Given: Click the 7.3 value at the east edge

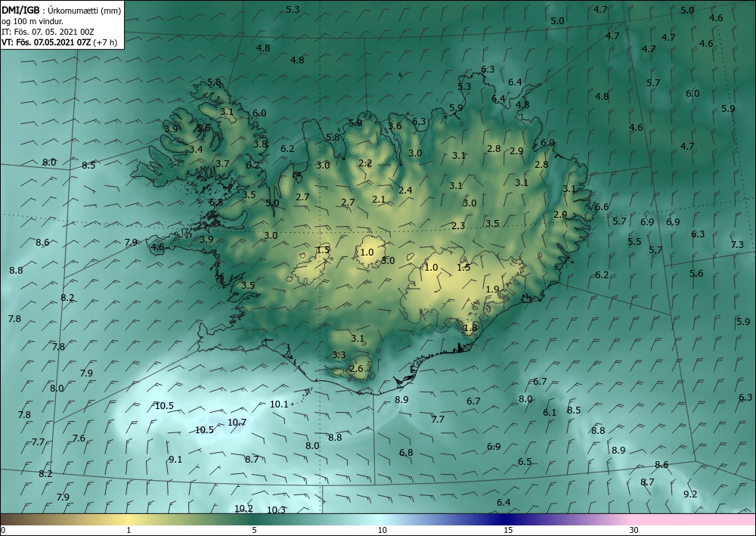Looking at the screenshot, I should [737, 244].
